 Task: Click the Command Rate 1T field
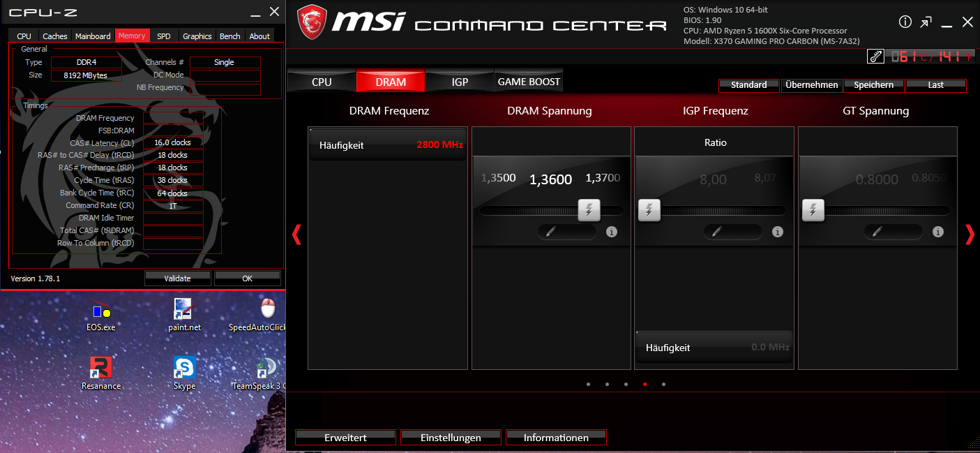click(x=173, y=206)
